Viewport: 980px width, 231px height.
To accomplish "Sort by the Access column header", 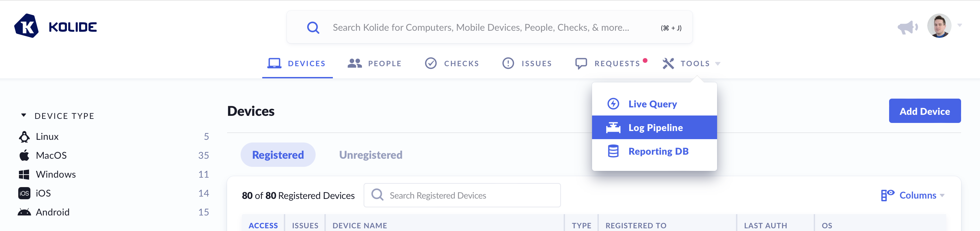I will coord(263,225).
